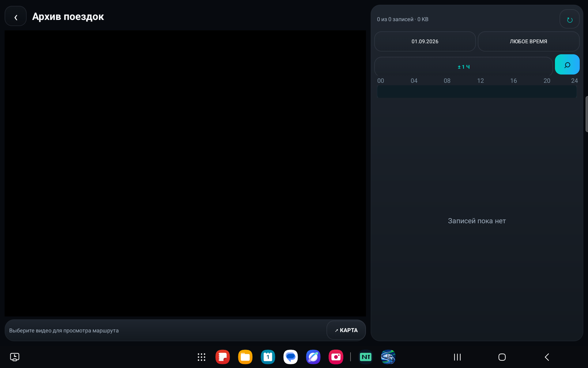Open the teal calendar app
Screen dimensions: 588x368
268,357
